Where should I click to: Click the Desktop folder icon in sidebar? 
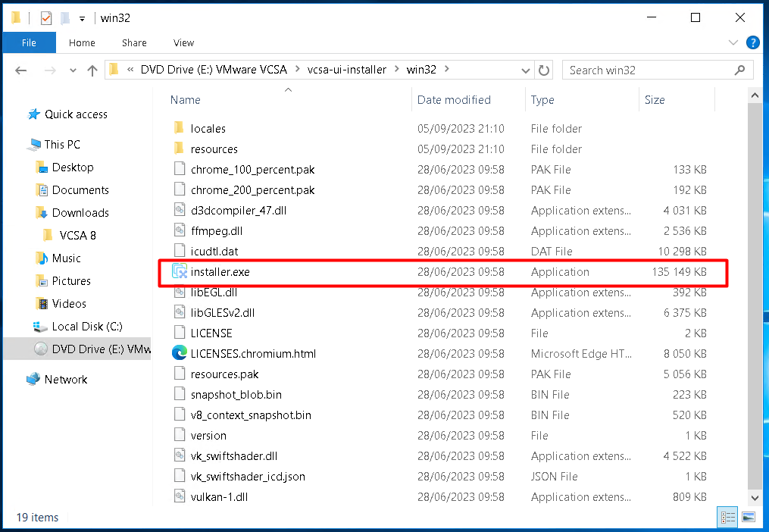pyautogui.click(x=42, y=167)
